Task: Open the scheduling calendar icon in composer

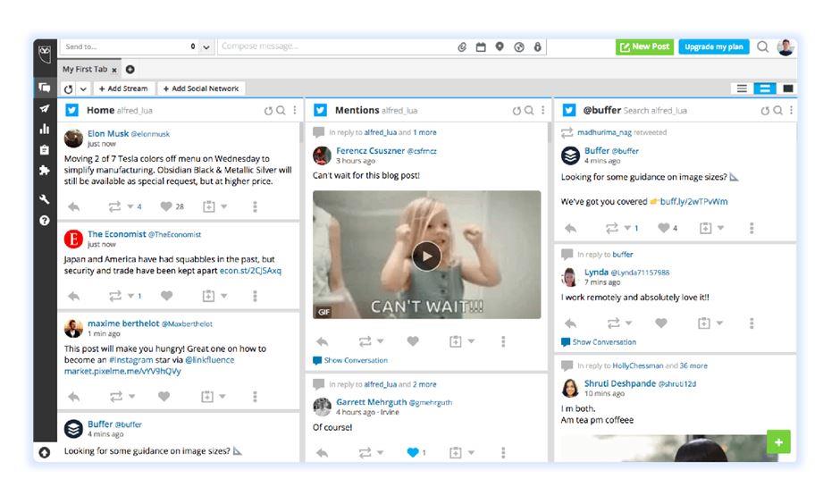Action: [x=481, y=47]
